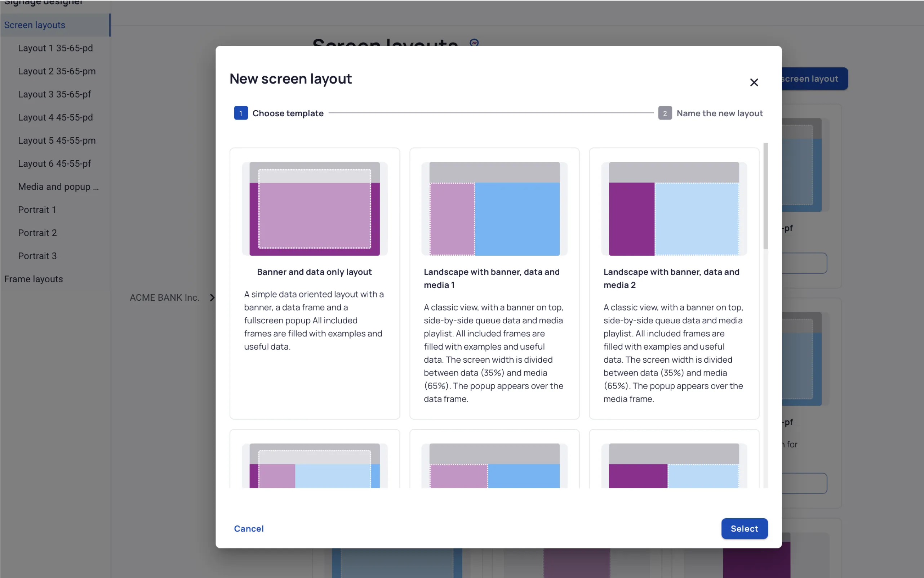This screenshot has height=578, width=924.
Task: Click the media 1 template description text
Action: (x=493, y=353)
